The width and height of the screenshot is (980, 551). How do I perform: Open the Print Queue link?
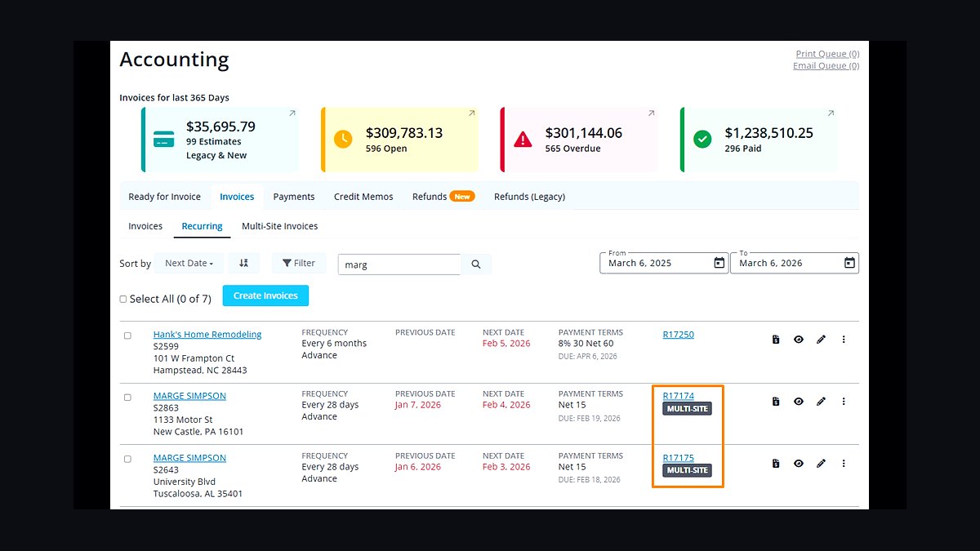(827, 54)
